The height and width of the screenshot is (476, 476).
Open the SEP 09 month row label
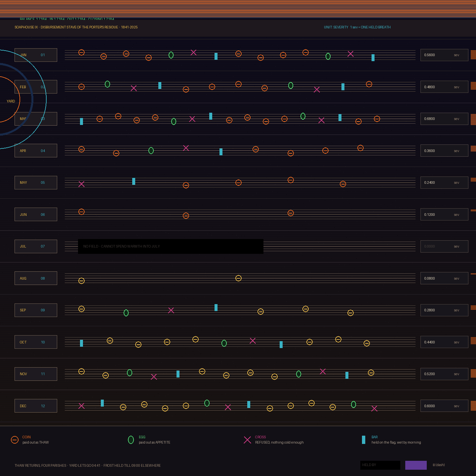[36, 310]
